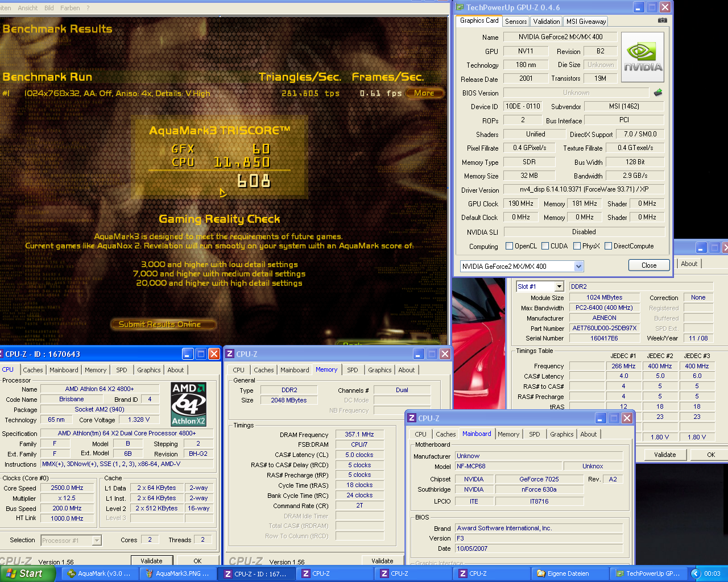Viewport: 728px width, 582px height.
Task: Click the memory Size value 2048 MBytes
Action: click(289, 401)
